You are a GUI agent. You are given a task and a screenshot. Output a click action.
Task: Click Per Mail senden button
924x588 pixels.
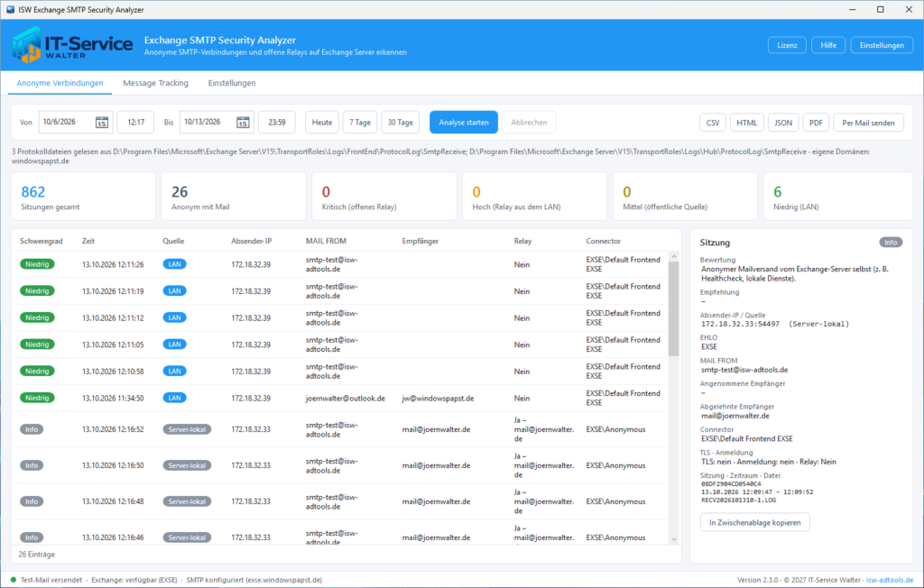coord(869,123)
